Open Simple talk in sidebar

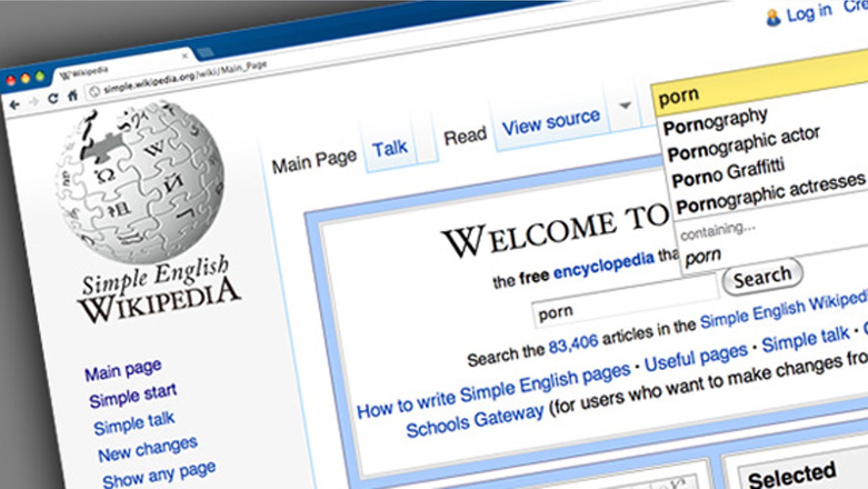pos(134,423)
